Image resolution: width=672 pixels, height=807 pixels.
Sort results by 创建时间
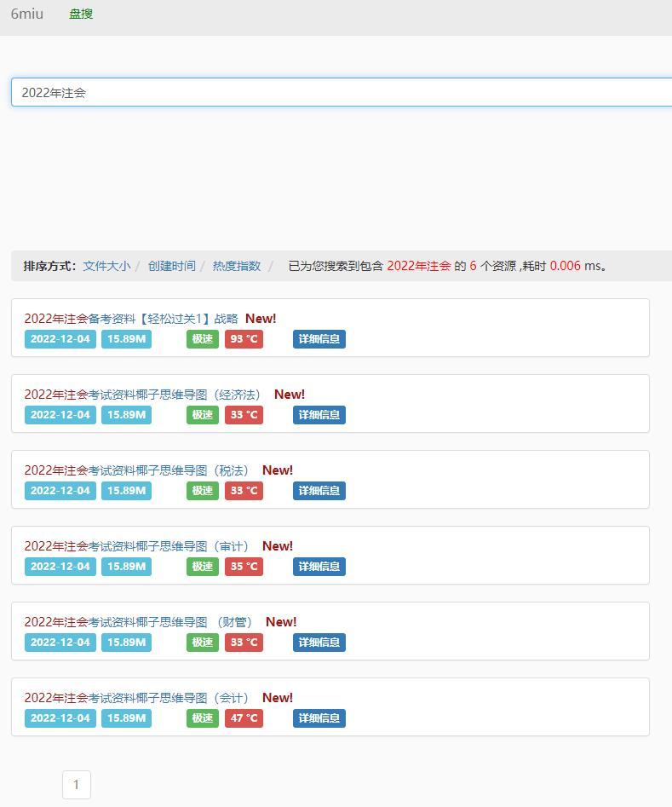(171, 266)
